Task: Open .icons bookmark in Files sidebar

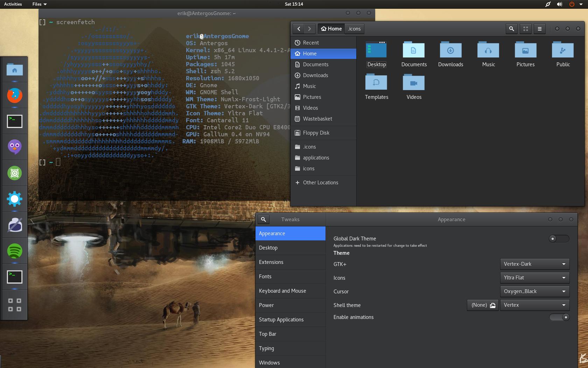Action: pos(323,147)
